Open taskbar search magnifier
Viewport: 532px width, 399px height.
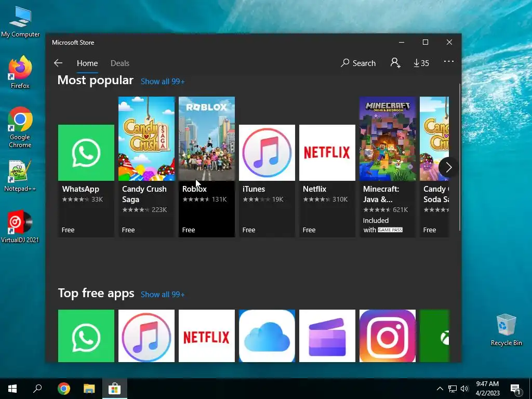click(x=37, y=389)
